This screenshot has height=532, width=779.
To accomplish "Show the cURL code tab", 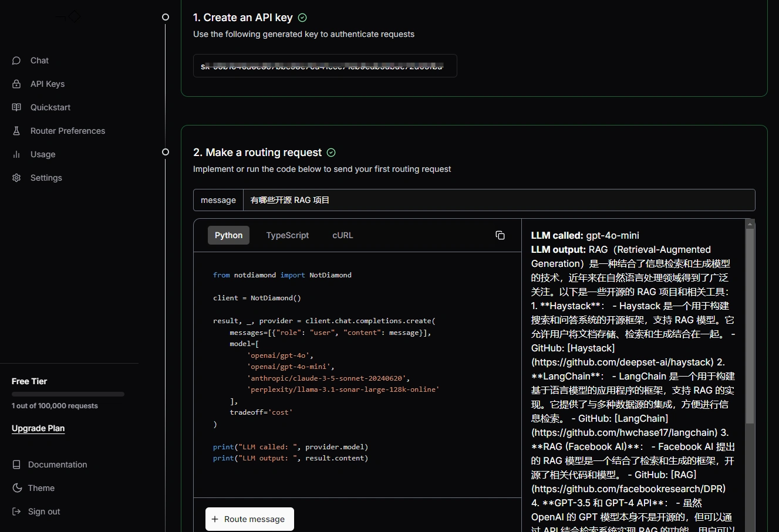I will pos(343,235).
